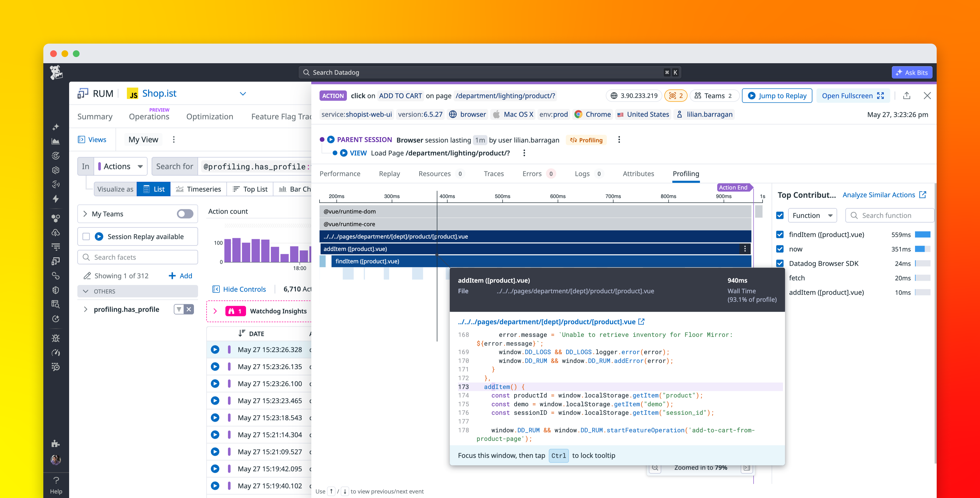The width and height of the screenshot is (980, 498).
Task: Open the Function grouping dropdown
Action: pyautogui.click(x=812, y=215)
